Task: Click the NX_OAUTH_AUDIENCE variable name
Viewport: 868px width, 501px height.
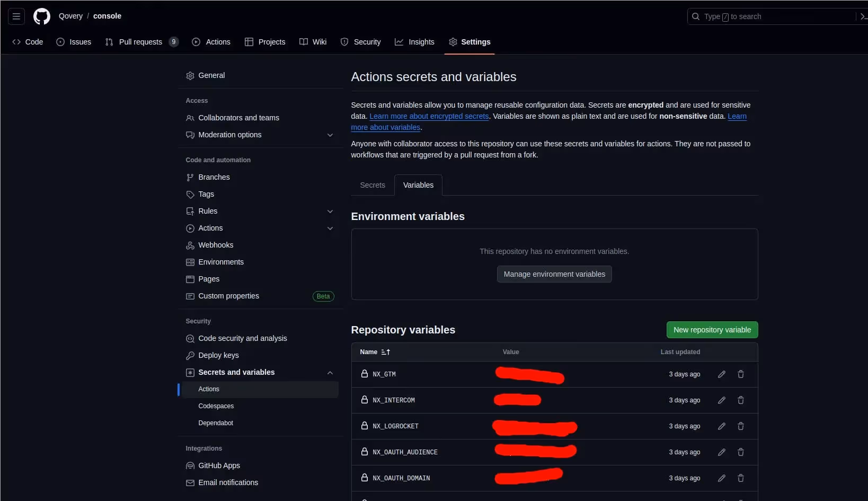Action: point(405,452)
